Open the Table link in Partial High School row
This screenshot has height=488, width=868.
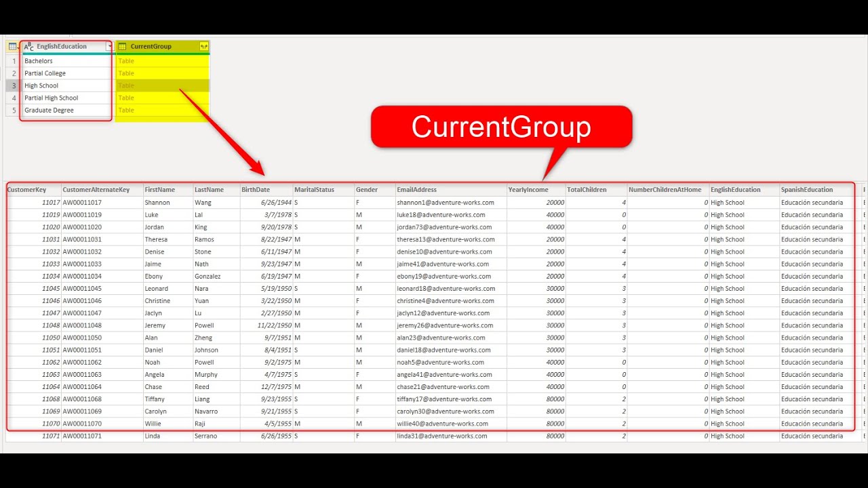[x=126, y=98]
